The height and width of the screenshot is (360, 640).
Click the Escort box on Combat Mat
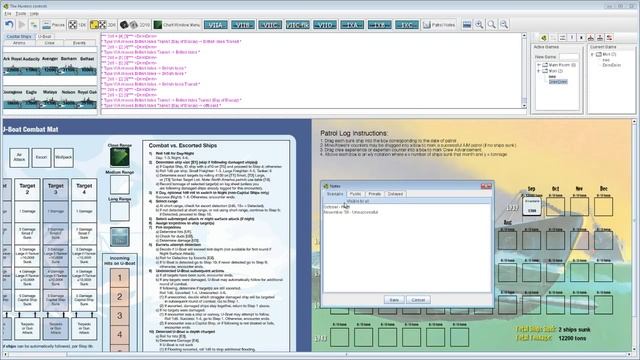click(x=41, y=158)
